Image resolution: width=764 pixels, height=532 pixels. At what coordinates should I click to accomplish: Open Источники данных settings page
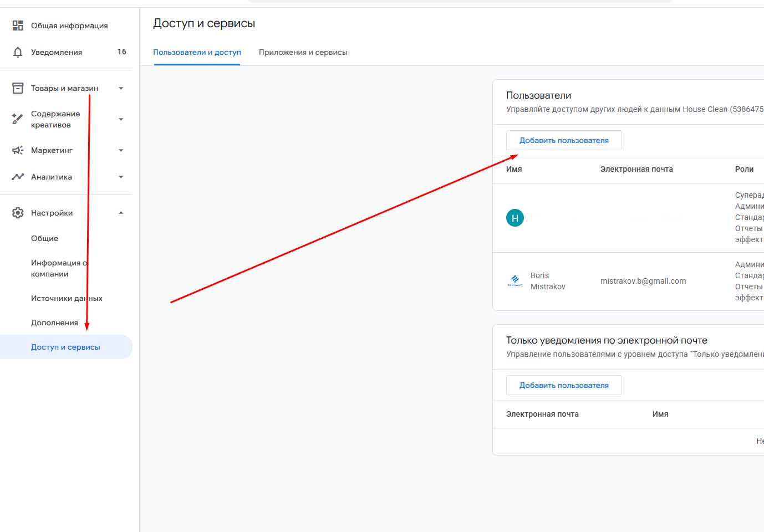pyautogui.click(x=67, y=298)
